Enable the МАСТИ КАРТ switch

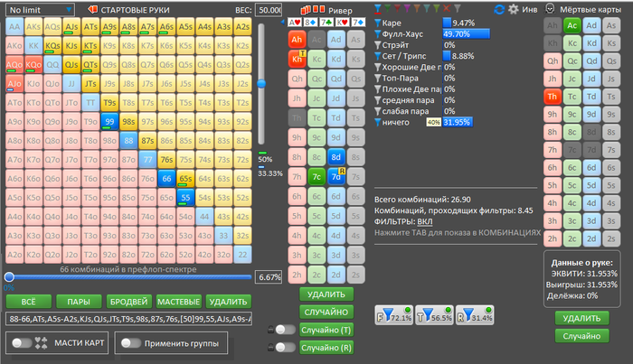pos(22,343)
